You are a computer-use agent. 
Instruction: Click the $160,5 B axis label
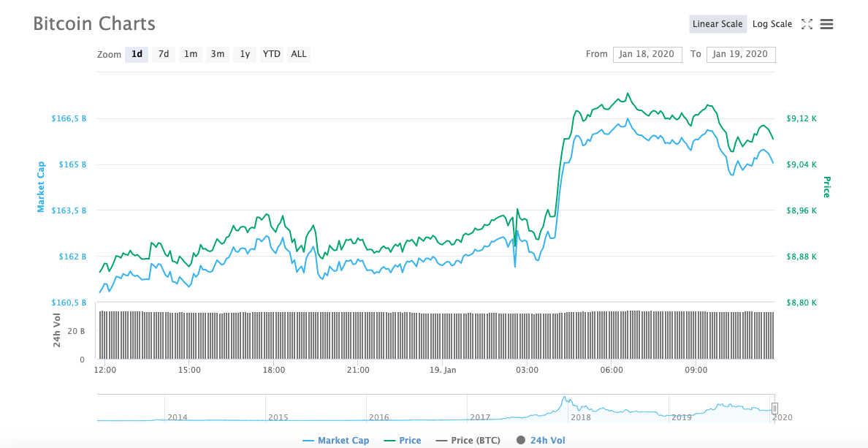pos(69,303)
